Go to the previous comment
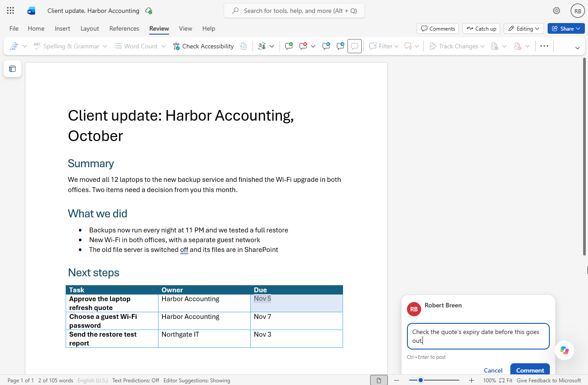Viewport: 588px width, 385px height. pyautogui.click(x=326, y=46)
